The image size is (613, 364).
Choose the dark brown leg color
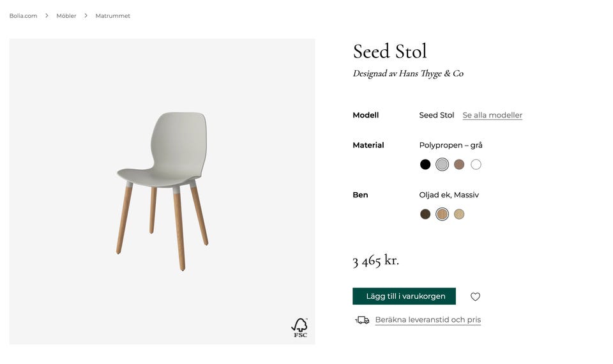tap(425, 215)
